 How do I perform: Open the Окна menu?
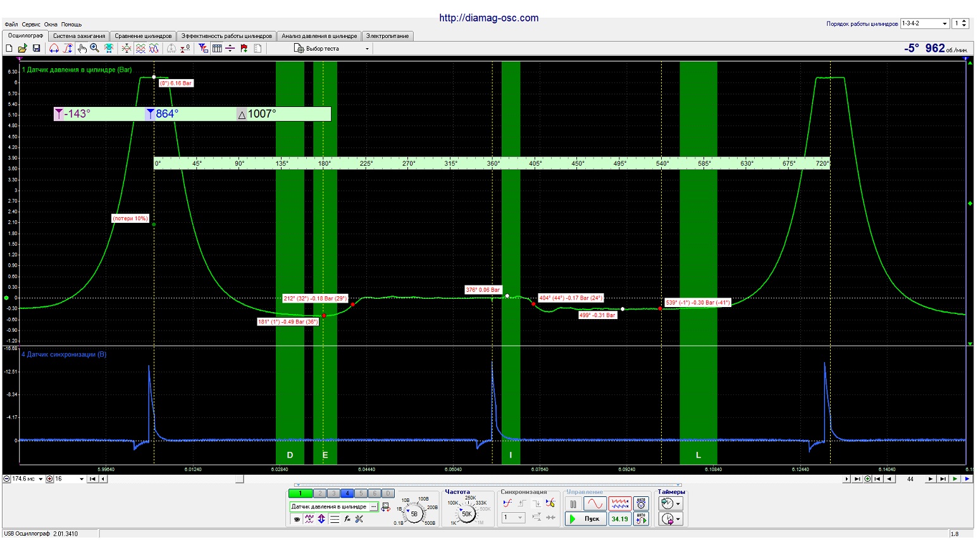51,25
